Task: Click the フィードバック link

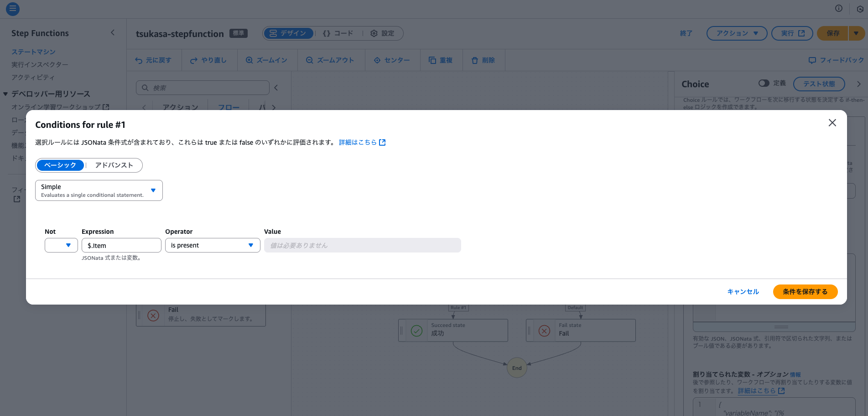Action: [837, 60]
